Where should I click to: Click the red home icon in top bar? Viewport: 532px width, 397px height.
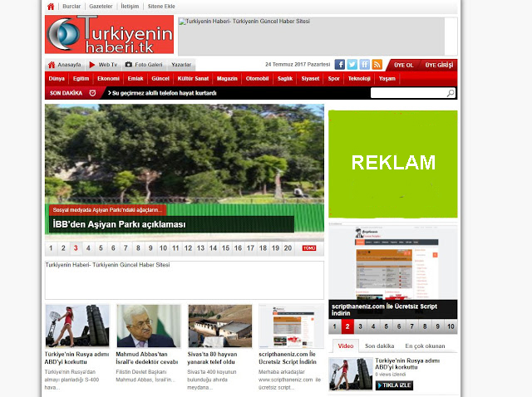coord(51,6)
